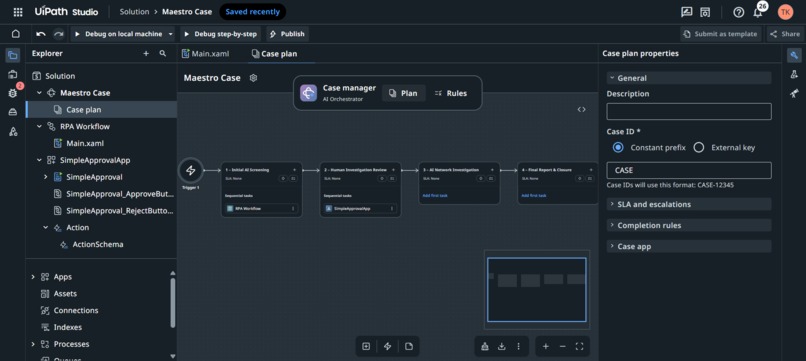The height and width of the screenshot is (361, 806).
Task: Add a stage with canvas toolbar plus-square icon
Action: pos(366,347)
